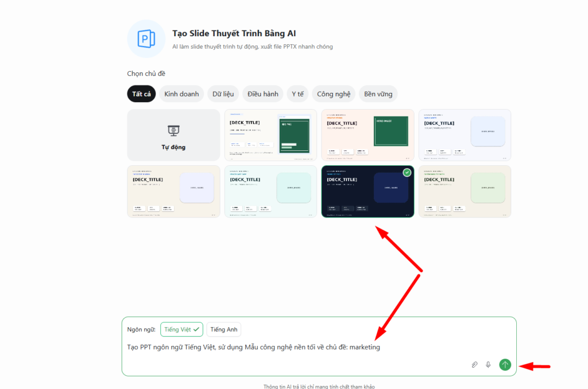Pick pale blue theme in top row

pos(465,135)
